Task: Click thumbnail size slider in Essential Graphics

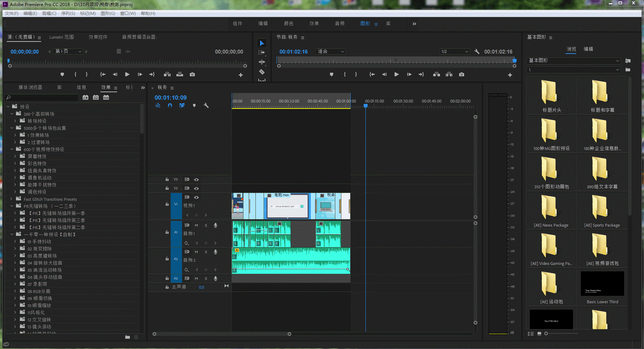Action: [546, 333]
